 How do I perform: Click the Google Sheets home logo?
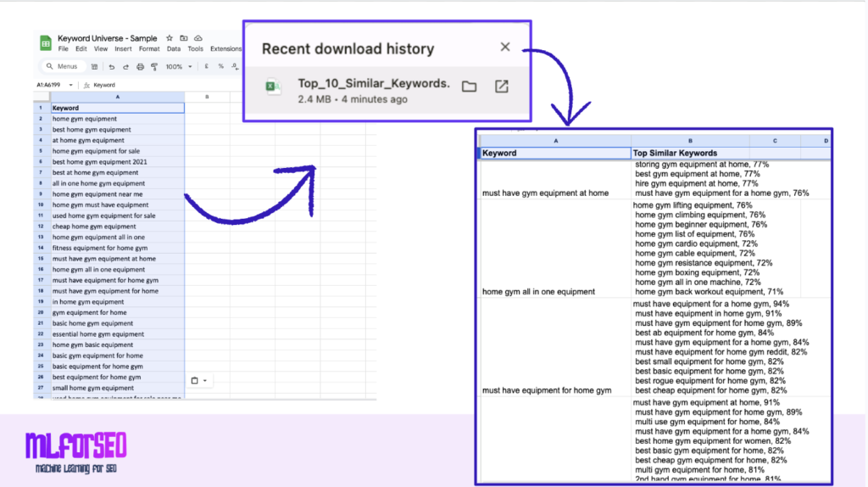[46, 42]
